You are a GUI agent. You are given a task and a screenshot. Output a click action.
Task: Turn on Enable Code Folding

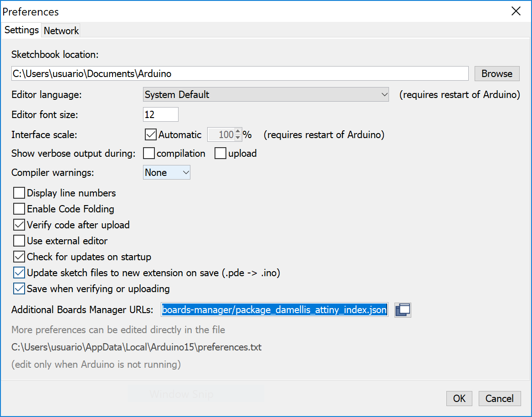tap(19, 209)
